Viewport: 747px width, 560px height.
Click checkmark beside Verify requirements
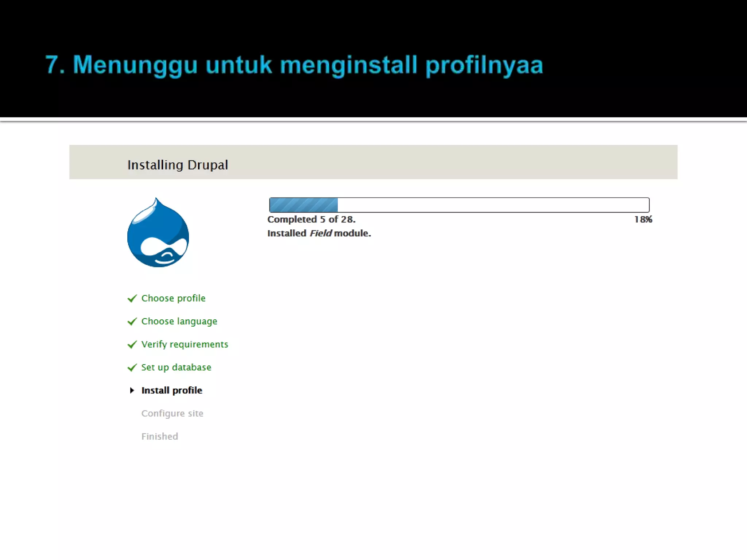[x=132, y=345]
